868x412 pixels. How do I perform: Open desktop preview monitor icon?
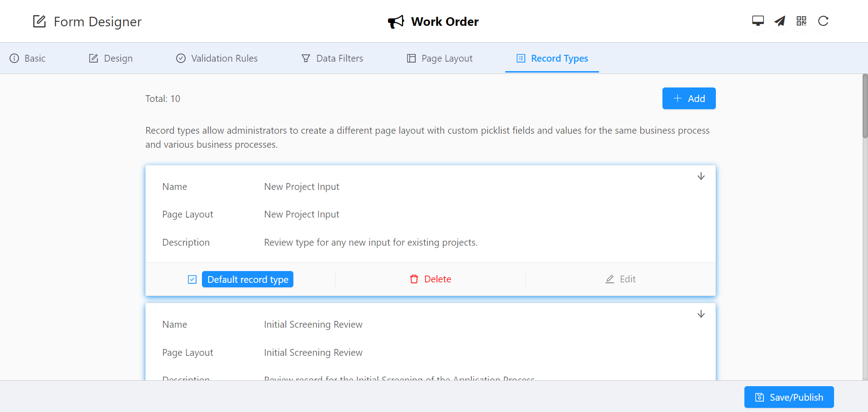758,21
